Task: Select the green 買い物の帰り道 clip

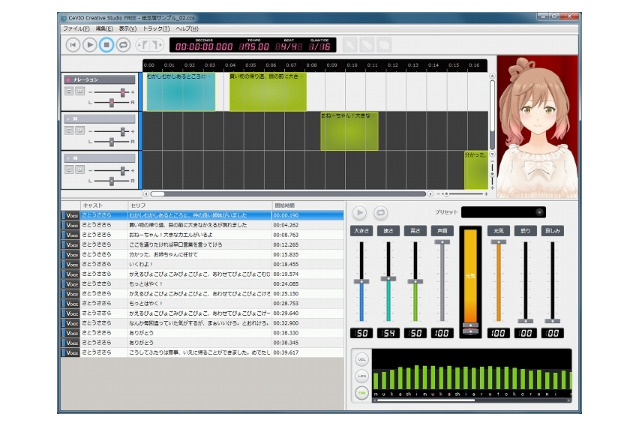Action: click(268, 92)
